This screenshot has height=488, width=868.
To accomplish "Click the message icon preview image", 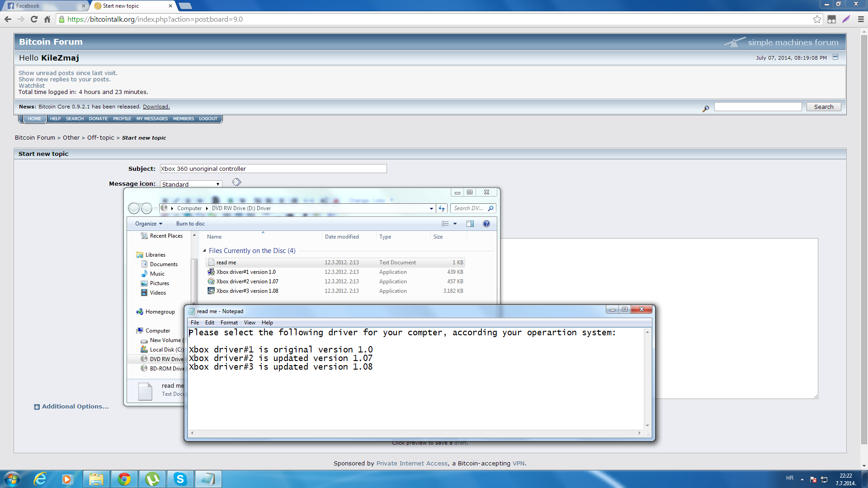I will (x=237, y=182).
